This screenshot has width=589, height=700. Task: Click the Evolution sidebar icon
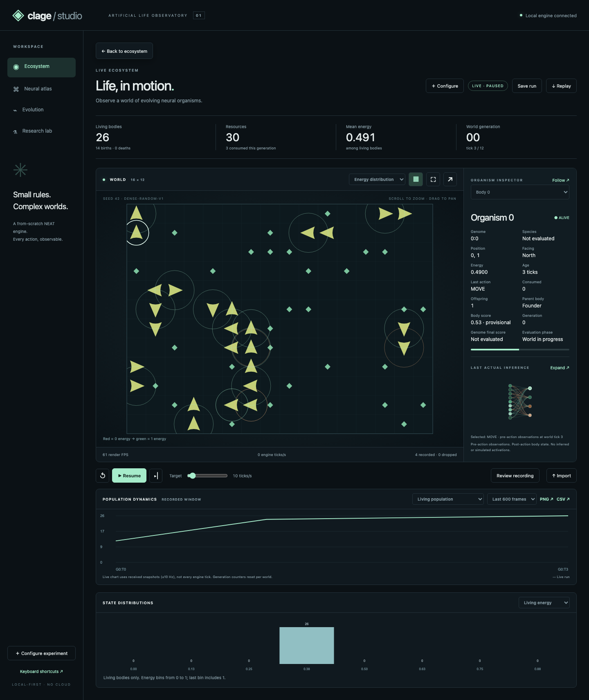[15, 110]
